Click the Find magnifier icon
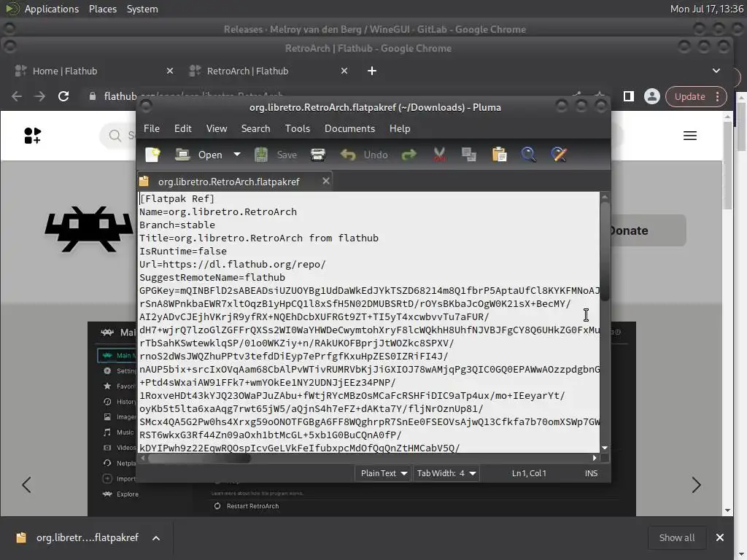 [x=528, y=155]
